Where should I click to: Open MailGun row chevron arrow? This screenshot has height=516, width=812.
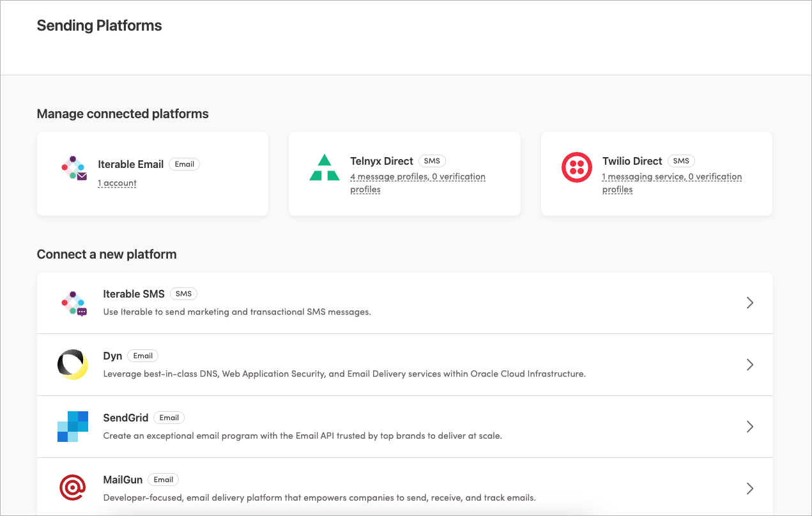750,489
